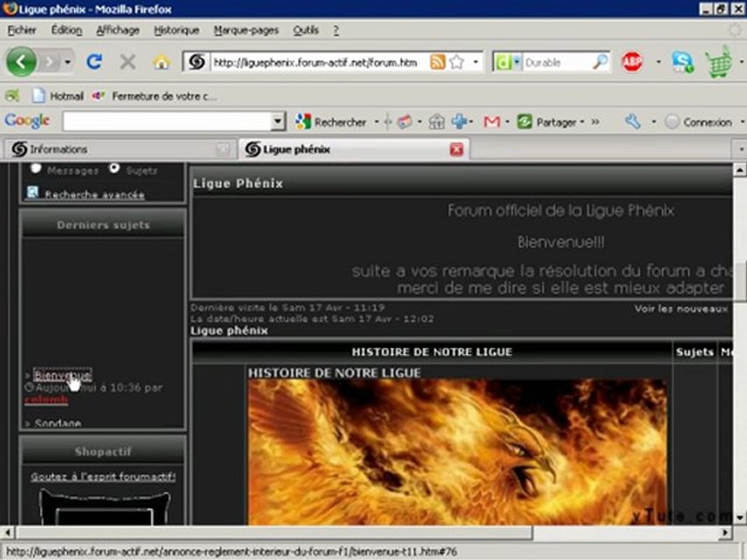Select the Messages radio button
This screenshot has height=560, width=747.
point(36,168)
